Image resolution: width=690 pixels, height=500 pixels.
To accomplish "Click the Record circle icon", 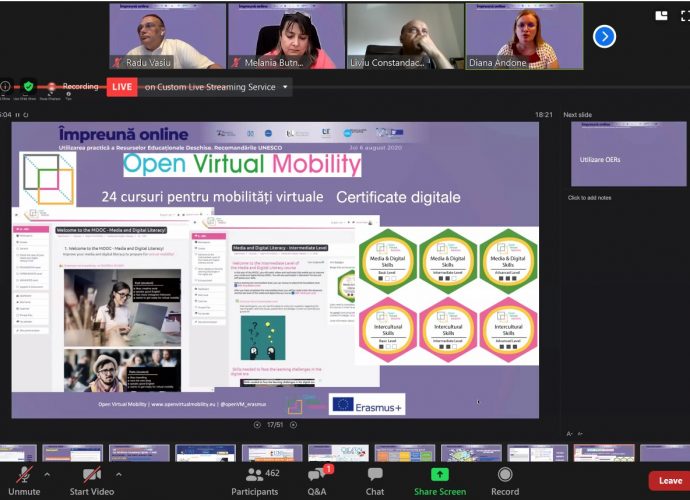I will coord(505,474).
